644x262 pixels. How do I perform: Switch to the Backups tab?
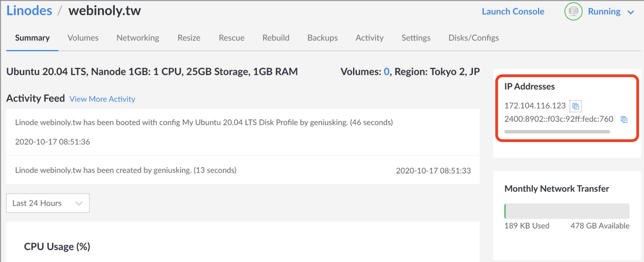(322, 38)
